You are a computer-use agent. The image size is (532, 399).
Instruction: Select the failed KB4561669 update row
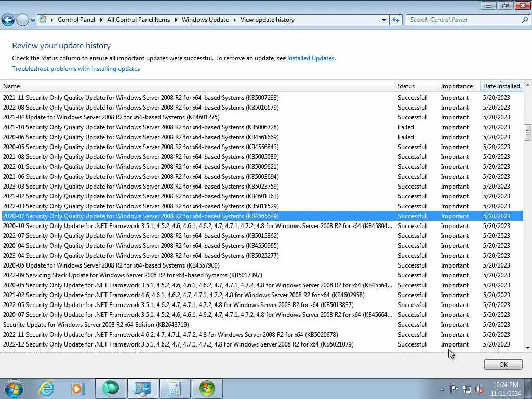pos(262,137)
